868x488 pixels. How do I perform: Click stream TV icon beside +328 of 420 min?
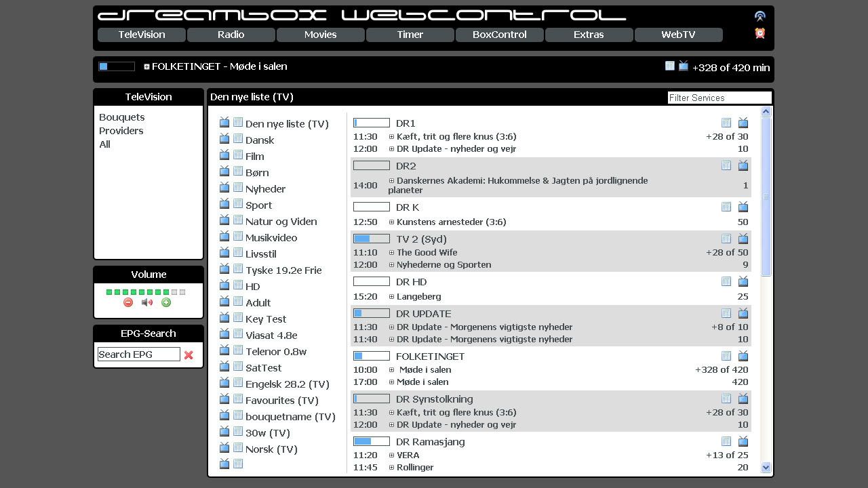pyautogui.click(x=684, y=66)
